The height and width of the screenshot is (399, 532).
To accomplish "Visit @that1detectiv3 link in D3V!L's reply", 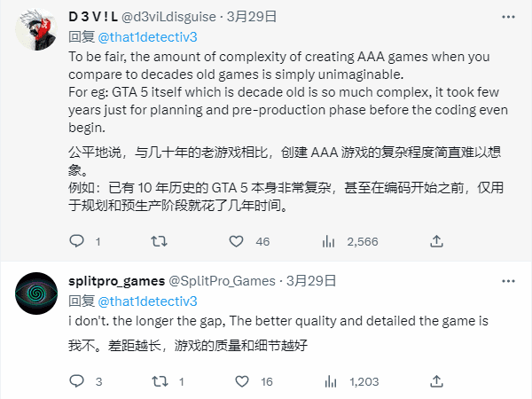I will click(x=147, y=37).
